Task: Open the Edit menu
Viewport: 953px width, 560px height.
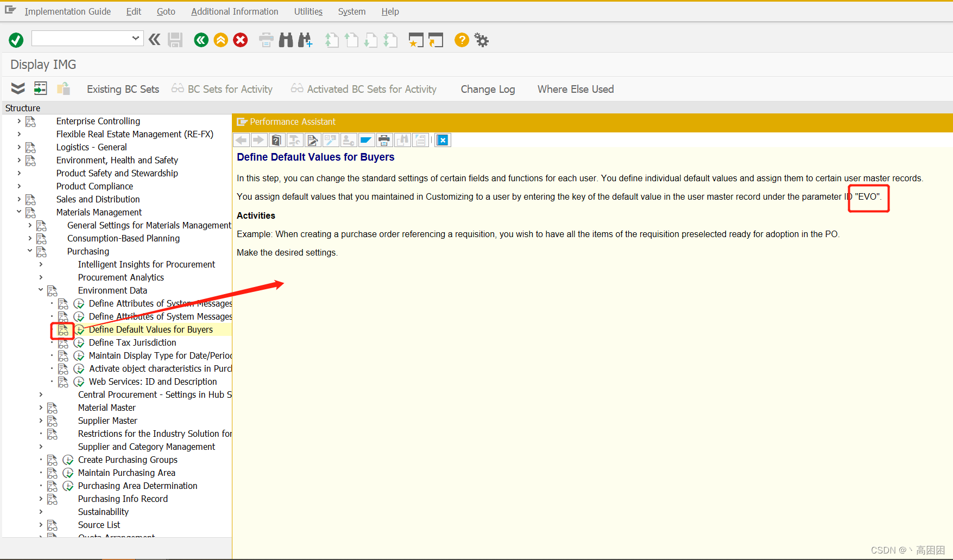Action: click(x=134, y=11)
